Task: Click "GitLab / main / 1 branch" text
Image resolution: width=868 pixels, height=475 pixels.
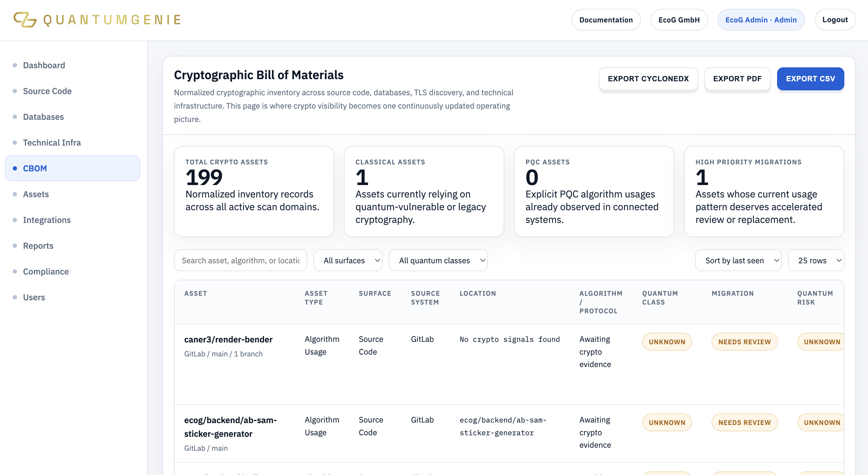Action: point(223,354)
